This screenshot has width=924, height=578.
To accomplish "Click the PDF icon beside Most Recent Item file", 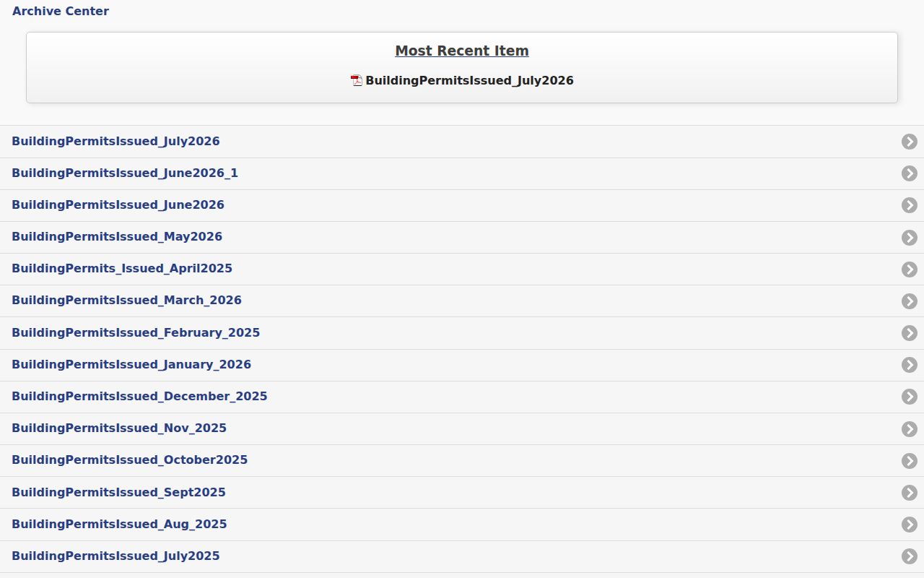I will (357, 80).
